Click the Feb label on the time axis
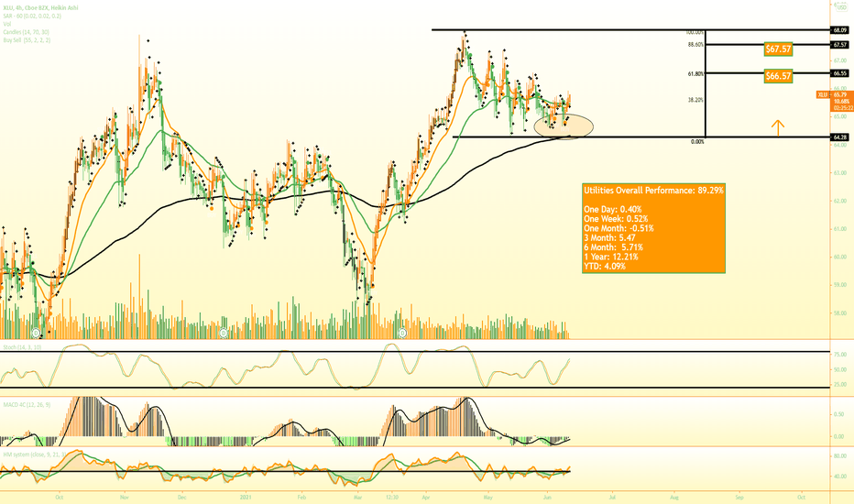 (x=301, y=497)
